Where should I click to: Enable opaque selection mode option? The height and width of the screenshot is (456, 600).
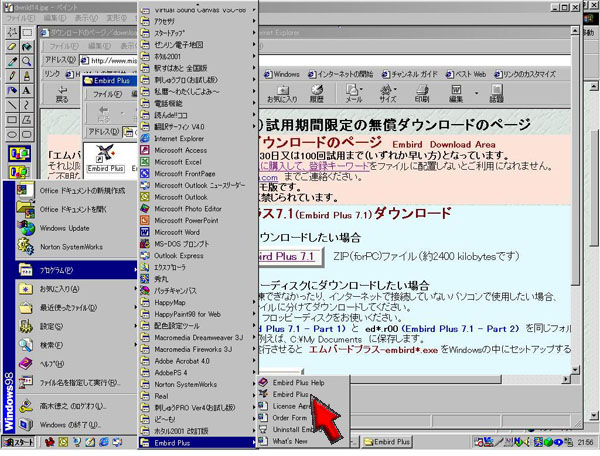[20, 154]
